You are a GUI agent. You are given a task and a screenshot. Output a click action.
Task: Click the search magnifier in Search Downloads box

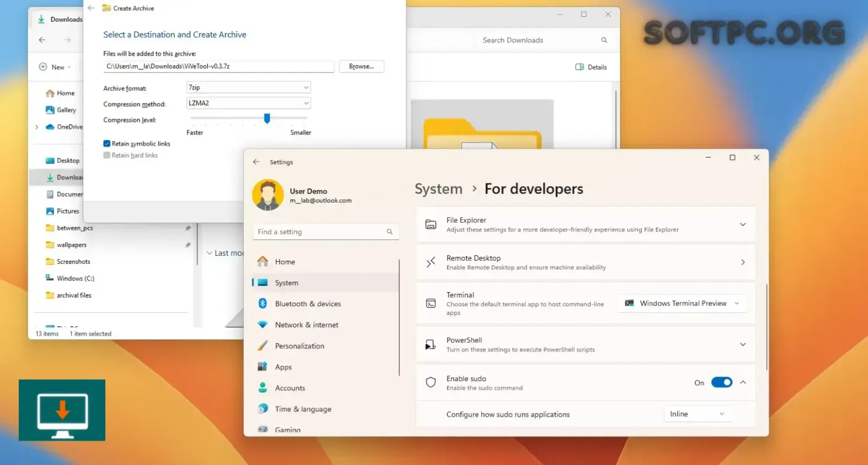click(604, 40)
